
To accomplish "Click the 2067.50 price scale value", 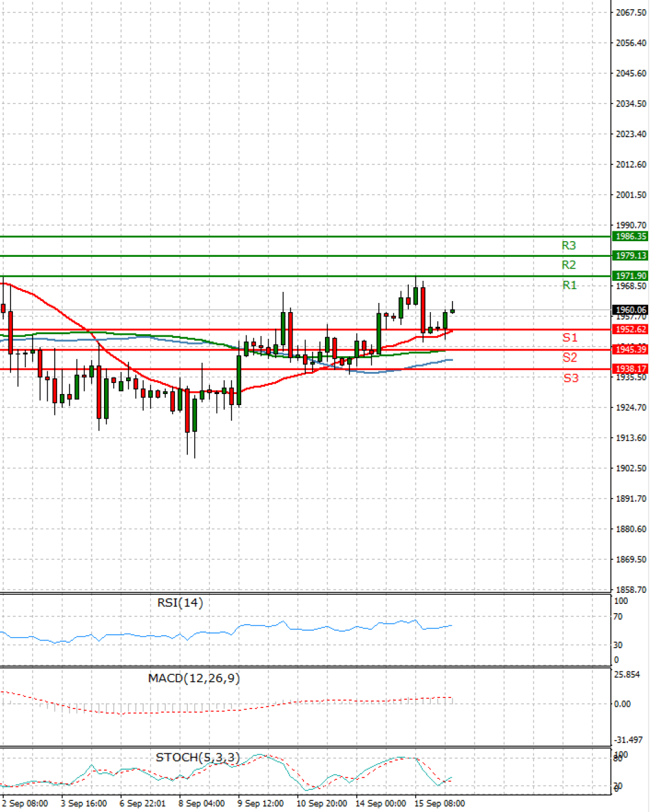I will [x=631, y=13].
